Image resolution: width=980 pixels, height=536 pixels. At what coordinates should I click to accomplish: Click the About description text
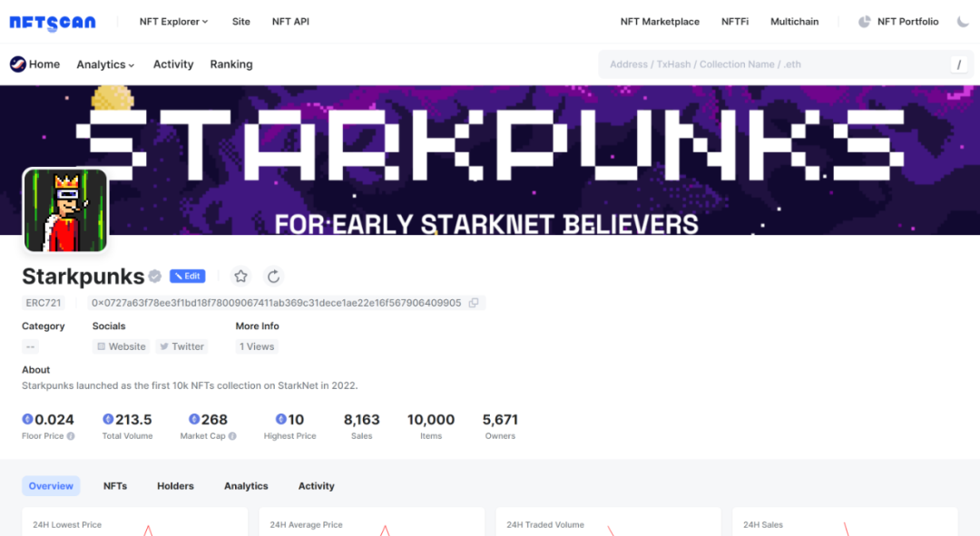(190, 385)
